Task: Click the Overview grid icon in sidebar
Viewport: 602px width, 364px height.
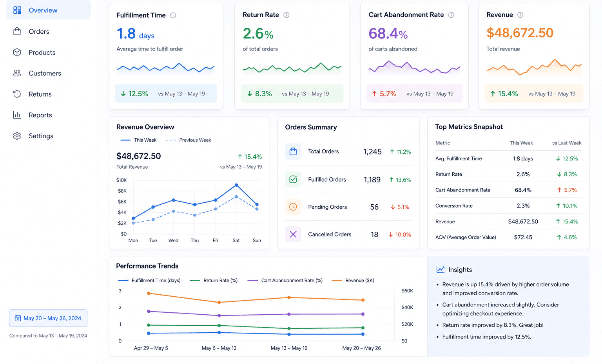Action: click(x=17, y=10)
